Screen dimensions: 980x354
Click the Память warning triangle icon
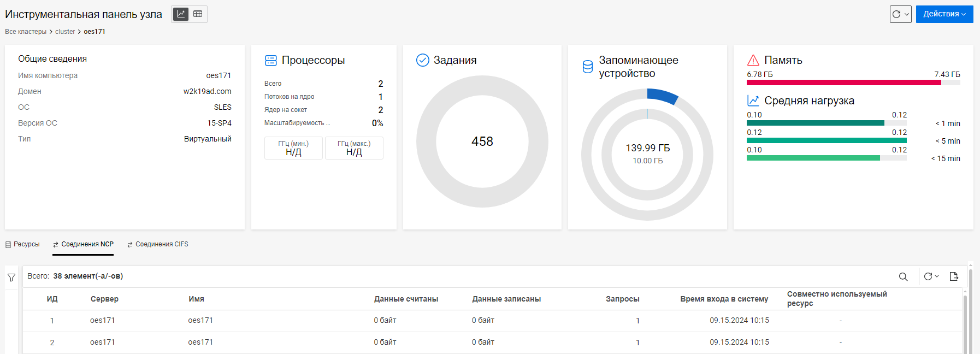click(753, 60)
